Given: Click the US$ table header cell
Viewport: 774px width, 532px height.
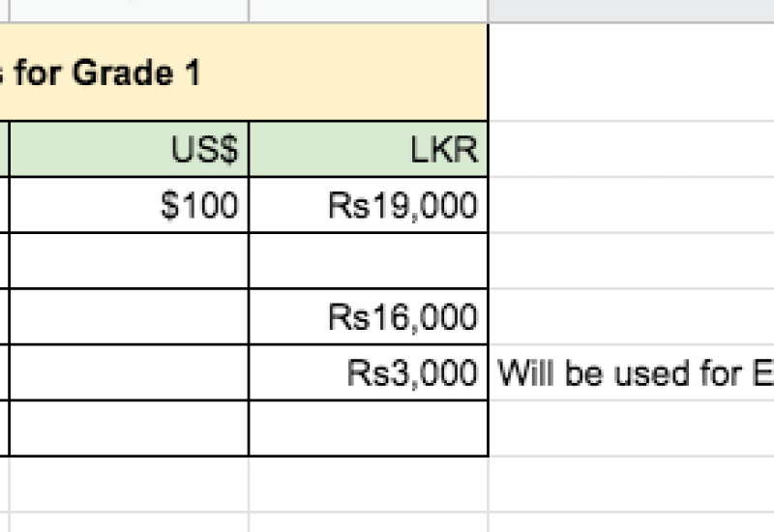Looking at the screenshot, I should (129, 150).
